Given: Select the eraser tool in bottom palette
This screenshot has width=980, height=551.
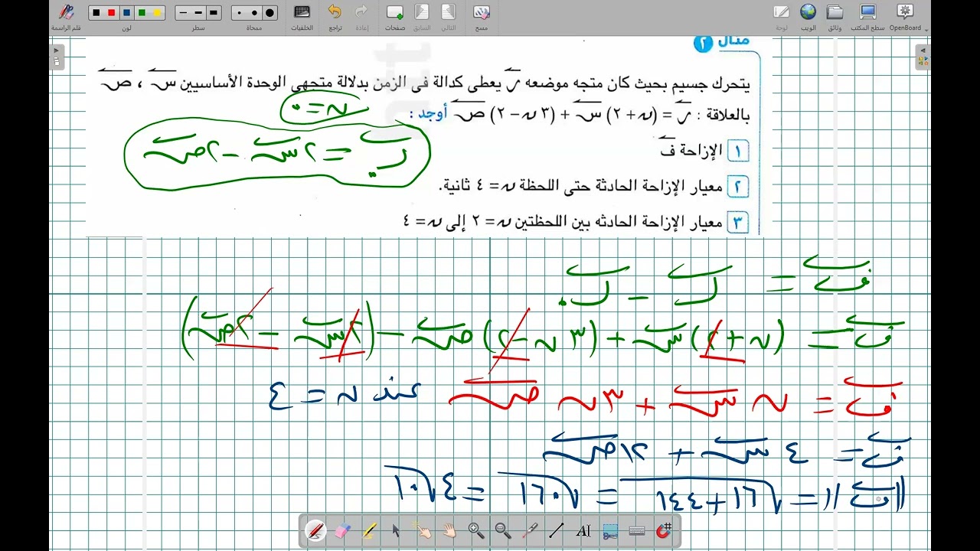Looking at the screenshot, I should coord(342,530).
